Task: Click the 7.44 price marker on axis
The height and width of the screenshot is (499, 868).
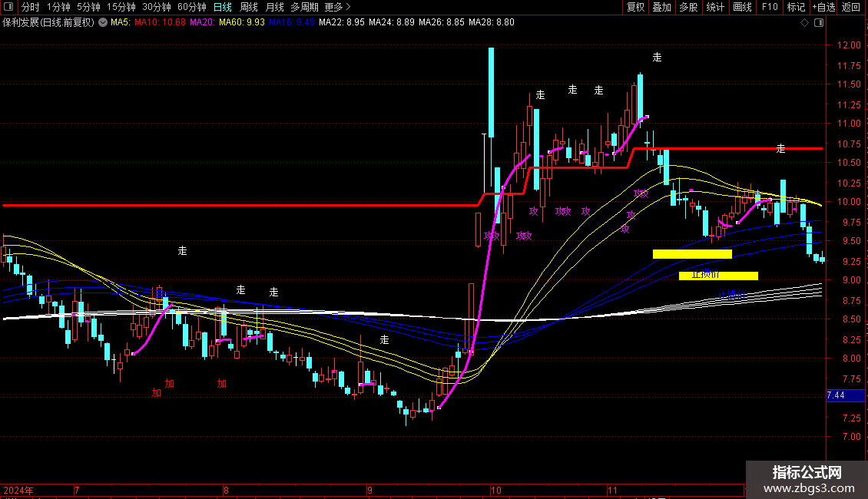Action: pyautogui.click(x=845, y=395)
